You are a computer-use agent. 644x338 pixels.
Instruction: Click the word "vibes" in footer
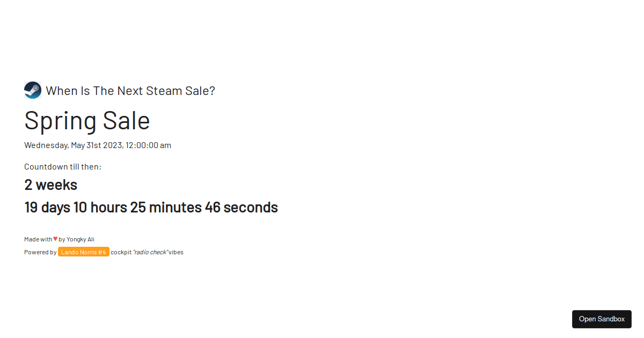tap(176, 252)
